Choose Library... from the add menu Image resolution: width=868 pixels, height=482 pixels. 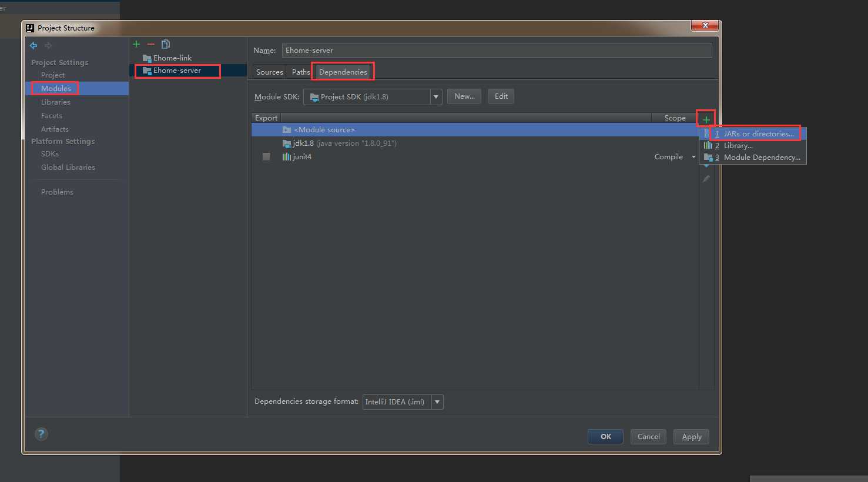pyautogui.click(x=753, y=146)
